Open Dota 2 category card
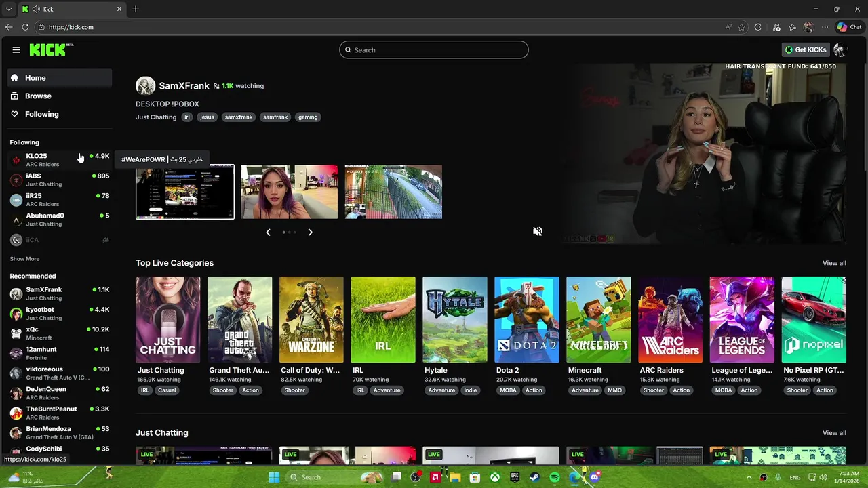Viewport: 868px width, 488px height. [527, 320]
